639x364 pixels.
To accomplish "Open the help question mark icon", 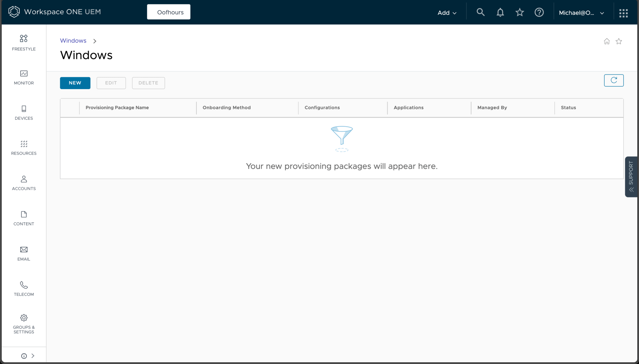I will coord(539,12).
